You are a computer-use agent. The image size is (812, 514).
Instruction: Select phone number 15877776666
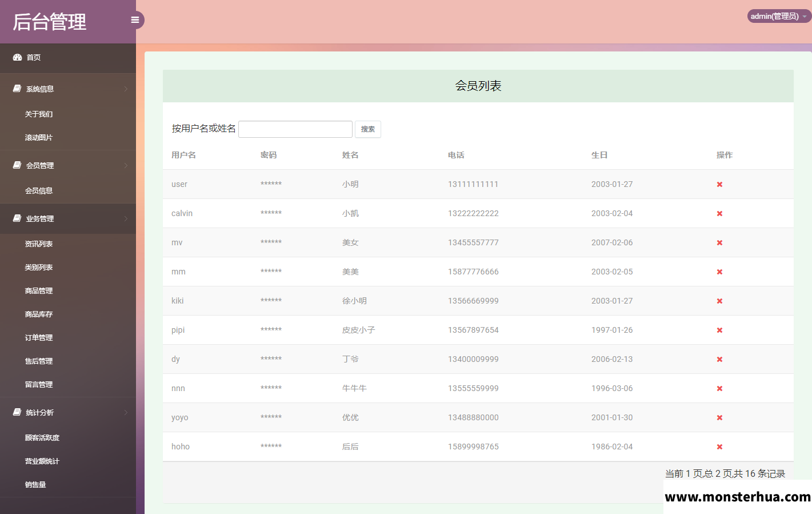point(473,272)
